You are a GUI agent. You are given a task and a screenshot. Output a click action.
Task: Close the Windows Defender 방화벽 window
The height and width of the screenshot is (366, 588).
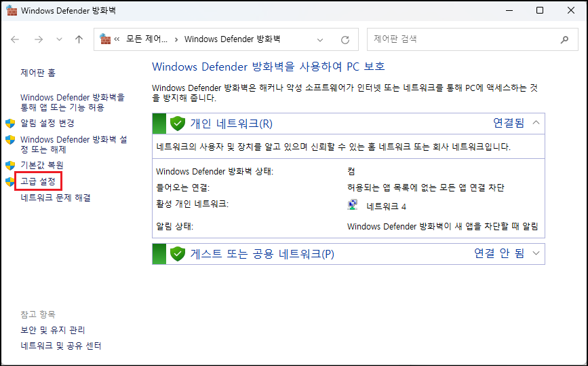tap(571, 10)
